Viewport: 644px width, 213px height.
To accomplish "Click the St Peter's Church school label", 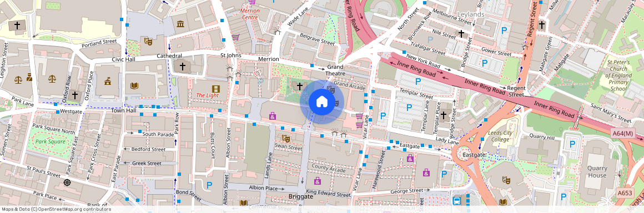I will point(620,76).
